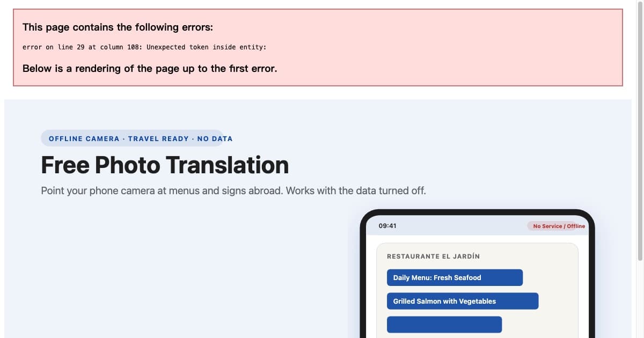Screen dimensions: 644x338
Task: Tap the 'Daily Menu: Fresh Seafood' translation
Action: pyautogui.click(x=455, y=277)
